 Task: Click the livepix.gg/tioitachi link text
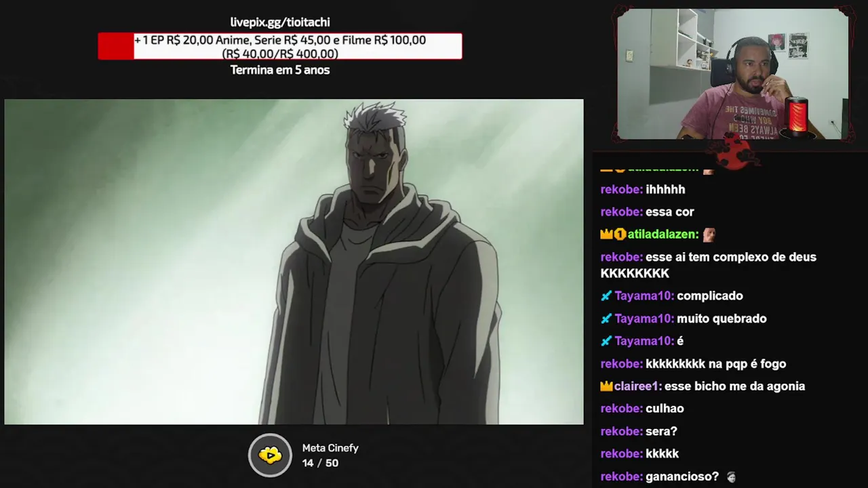280,22
